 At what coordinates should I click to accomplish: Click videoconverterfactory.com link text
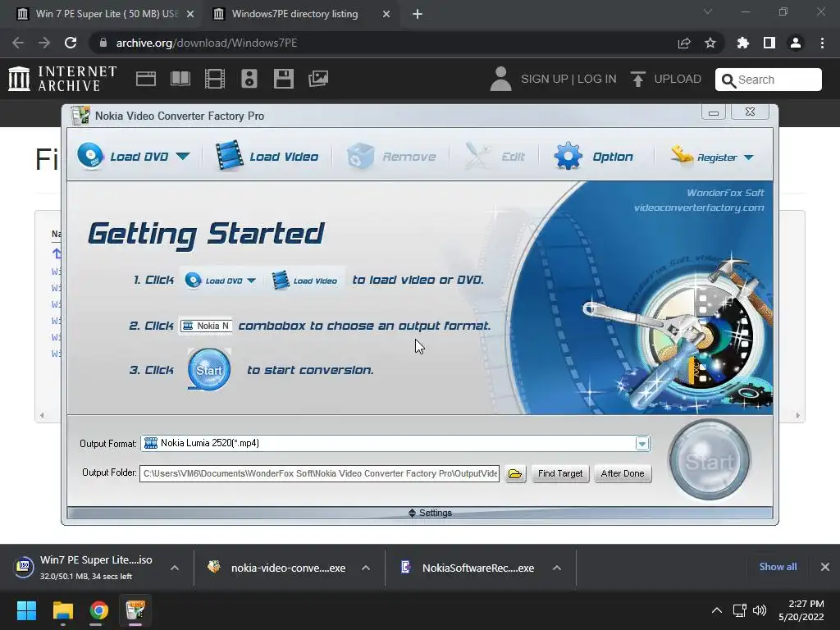(699, 208)
